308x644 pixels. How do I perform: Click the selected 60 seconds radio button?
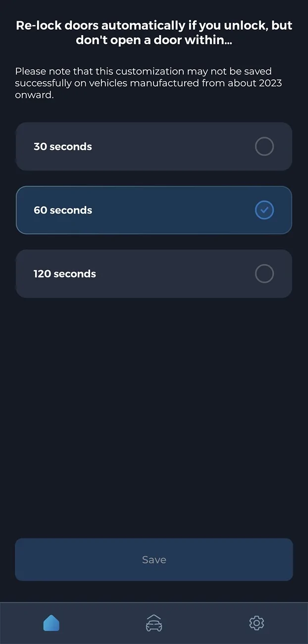264,210
